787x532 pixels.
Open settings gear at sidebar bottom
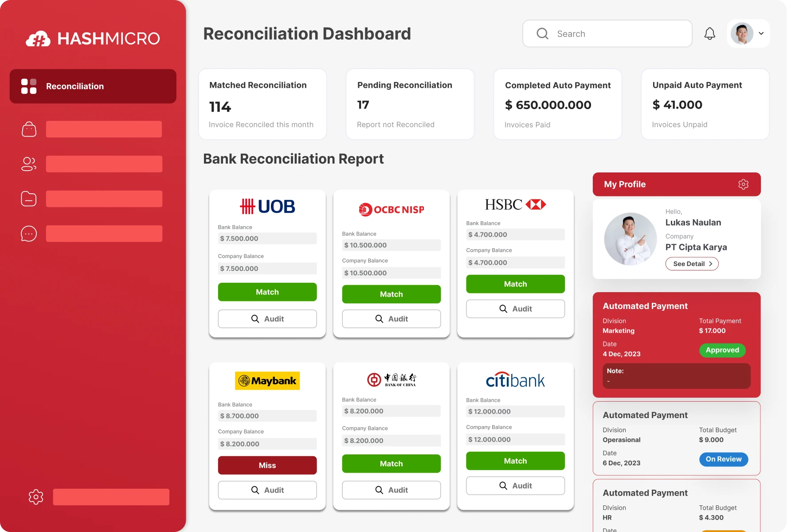click(x=36, y=497)
